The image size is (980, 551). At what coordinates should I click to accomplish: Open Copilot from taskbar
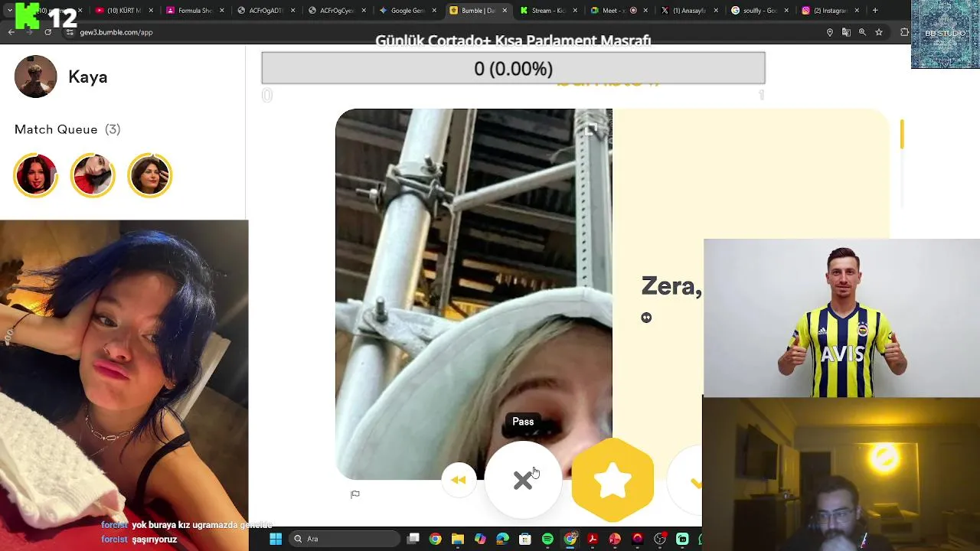(480, 539)
